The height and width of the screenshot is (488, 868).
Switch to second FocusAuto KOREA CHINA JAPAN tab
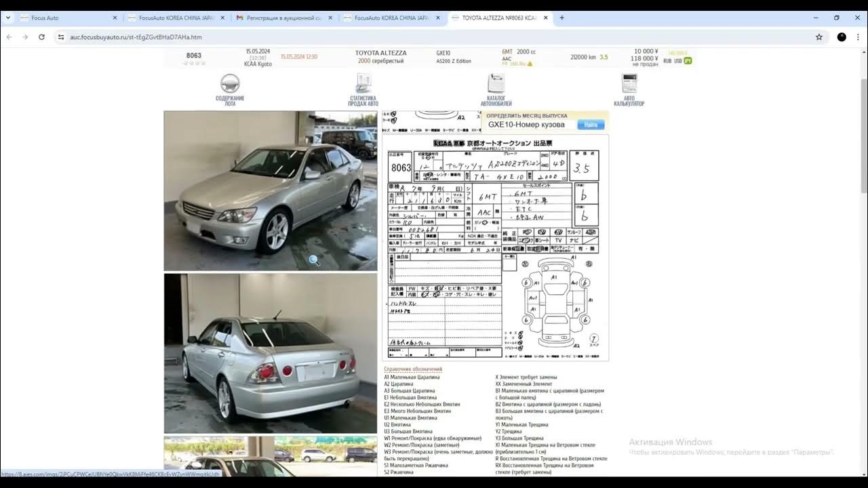392,18
